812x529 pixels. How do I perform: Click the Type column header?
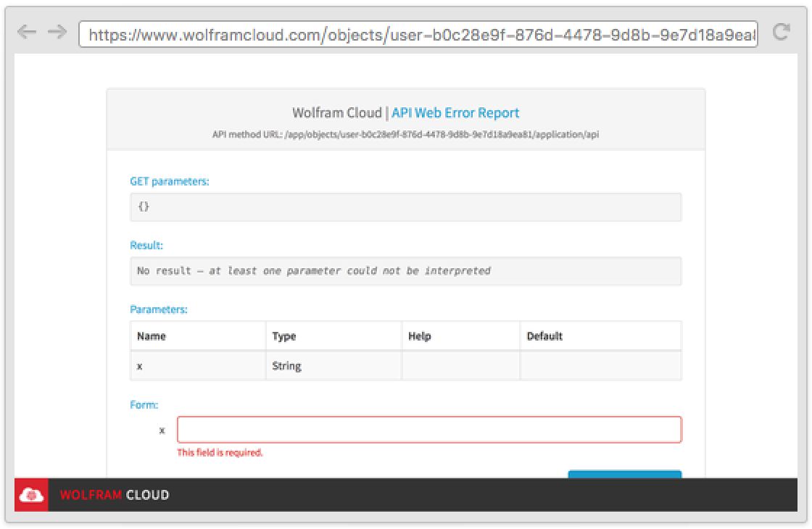pyautogui.click(x=284, y=336)
